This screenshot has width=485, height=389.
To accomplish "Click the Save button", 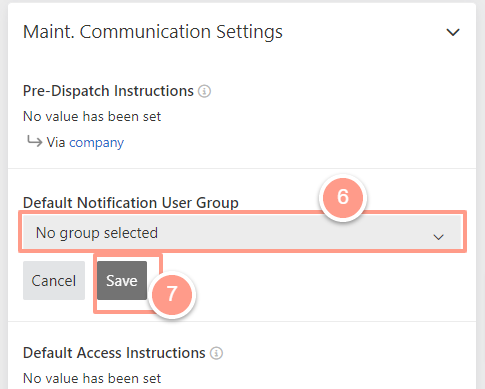I will coord(122,280).
